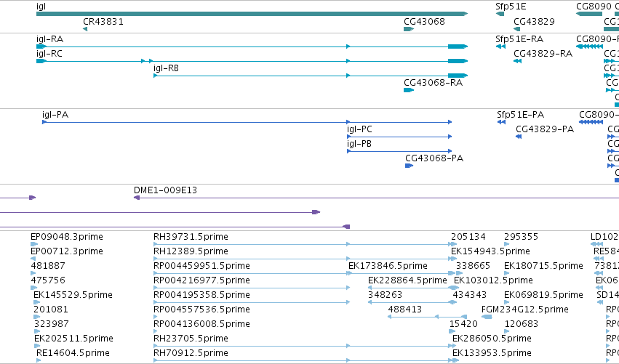Select the EK286050.5prime feature label
Viewport: 619px width, 364px height.
492,339
